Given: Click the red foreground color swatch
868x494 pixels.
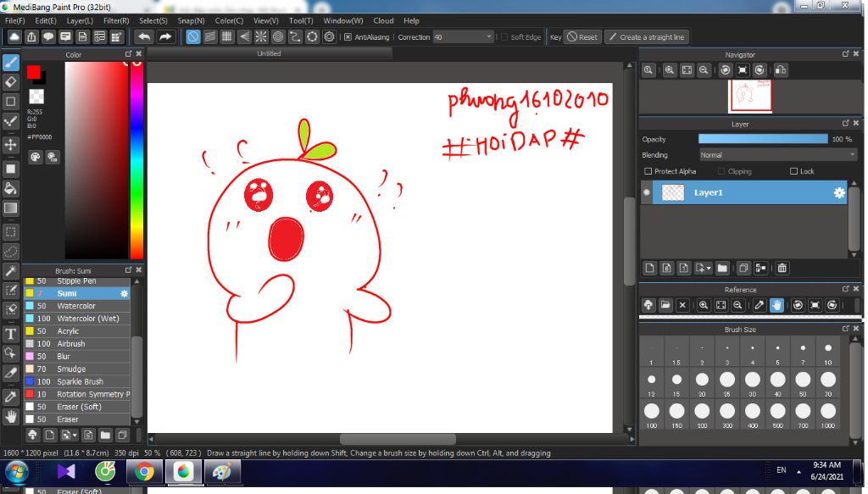Looking at the screenshot, I should pyautogui.click(x=33, y=72).
